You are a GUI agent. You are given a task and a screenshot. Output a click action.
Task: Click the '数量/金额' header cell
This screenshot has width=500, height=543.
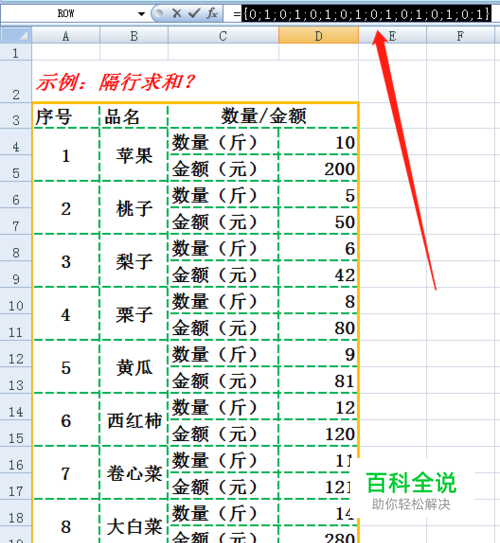point(263,116)
